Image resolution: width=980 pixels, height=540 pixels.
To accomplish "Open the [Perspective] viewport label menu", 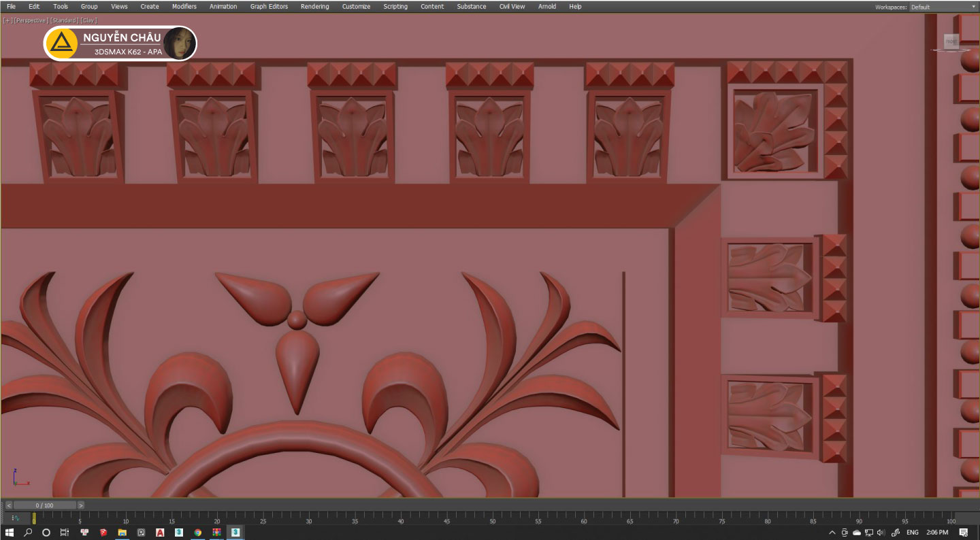I will pos(31,20).
